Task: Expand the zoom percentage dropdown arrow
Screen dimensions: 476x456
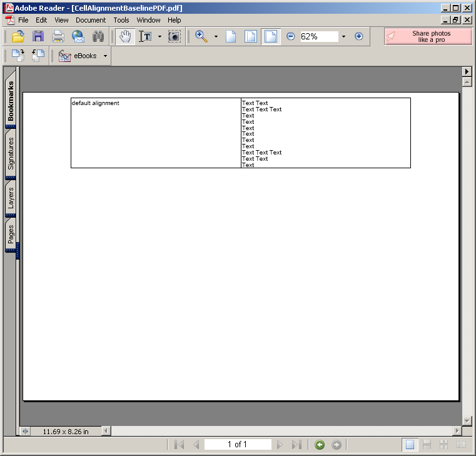Action: (x=343, y=36)
